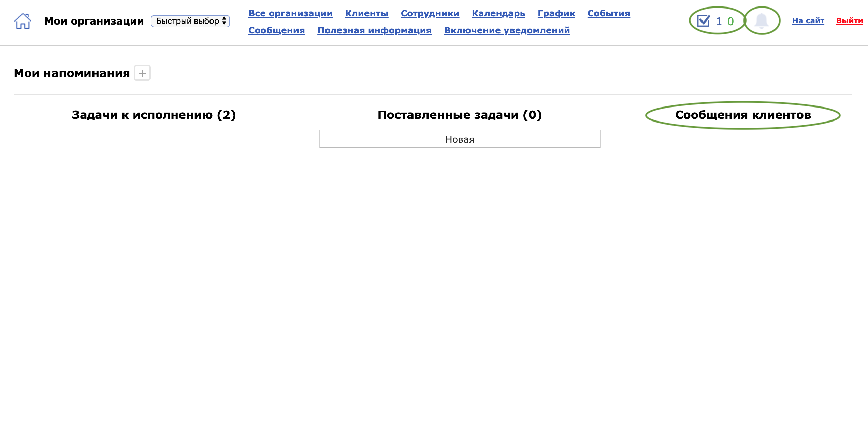Open Все организации menu link
The width and height of the screenshot is (868, 426).
click(x=290, y=13)
